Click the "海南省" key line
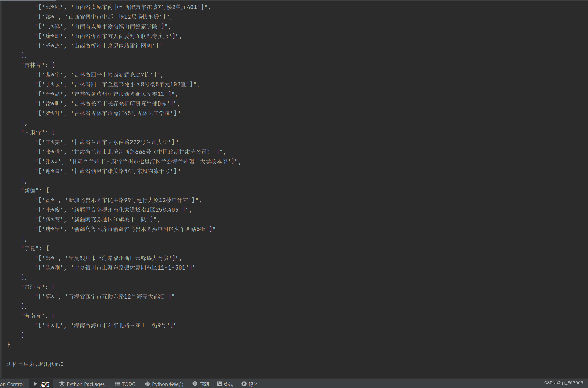This screenshot has width=588, height=388. coord(32,316)
